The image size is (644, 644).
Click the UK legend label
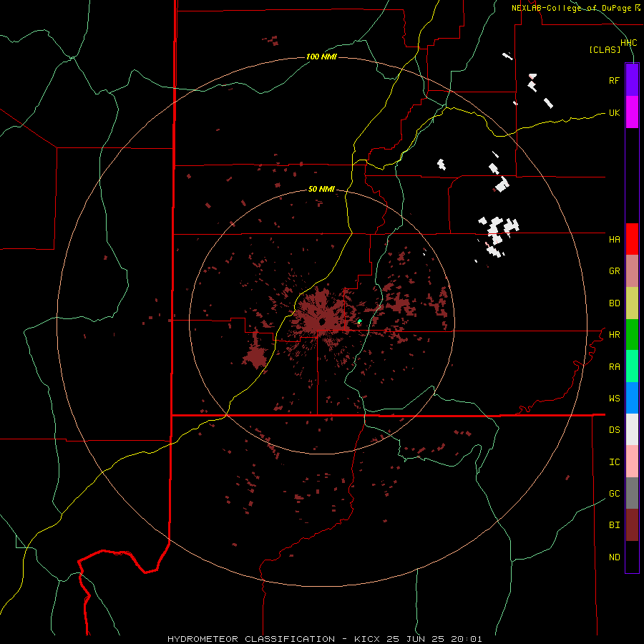(614, 113)
